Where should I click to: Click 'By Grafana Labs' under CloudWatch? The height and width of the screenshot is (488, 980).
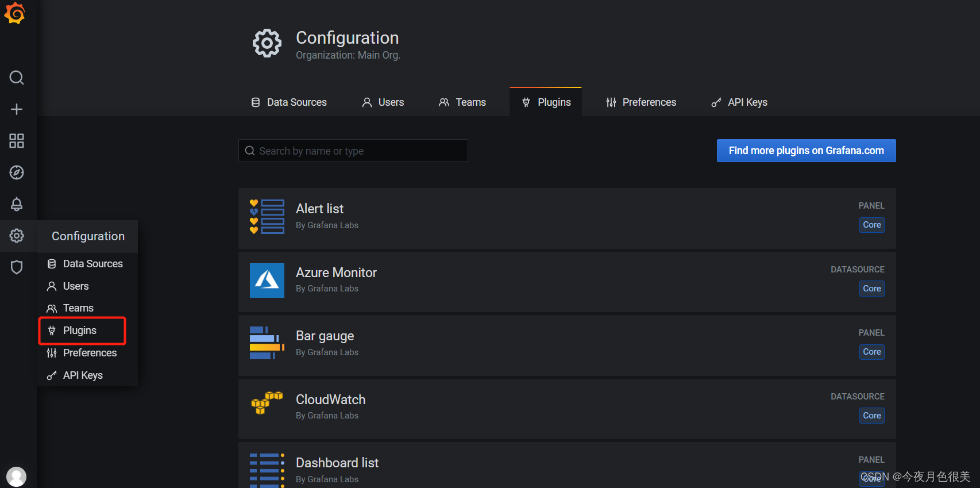click(327, 416)
